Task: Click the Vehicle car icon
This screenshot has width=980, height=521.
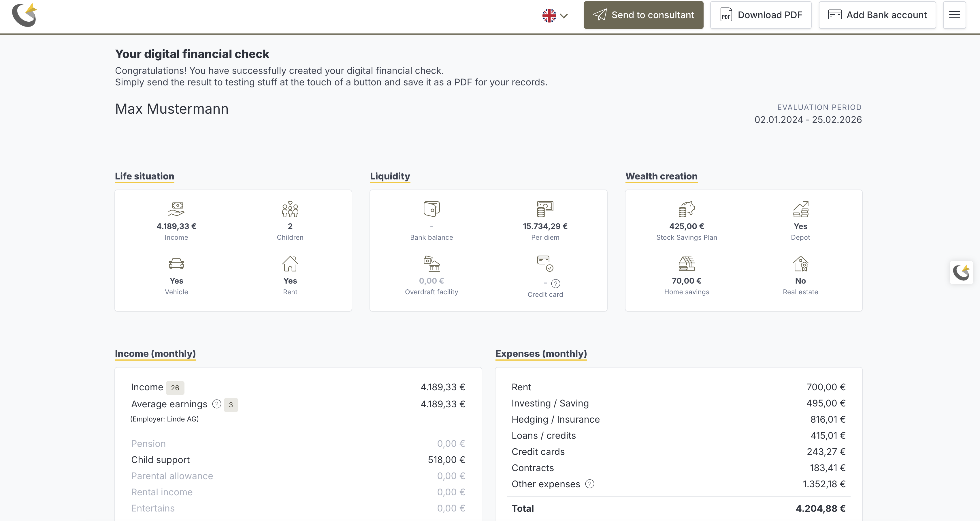Action: 176,264
